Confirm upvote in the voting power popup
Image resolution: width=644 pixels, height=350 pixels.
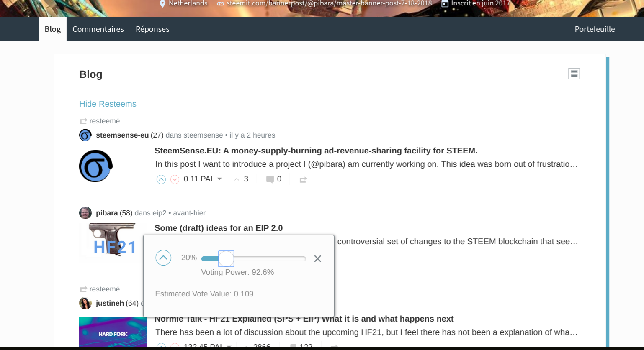point(163,258)
